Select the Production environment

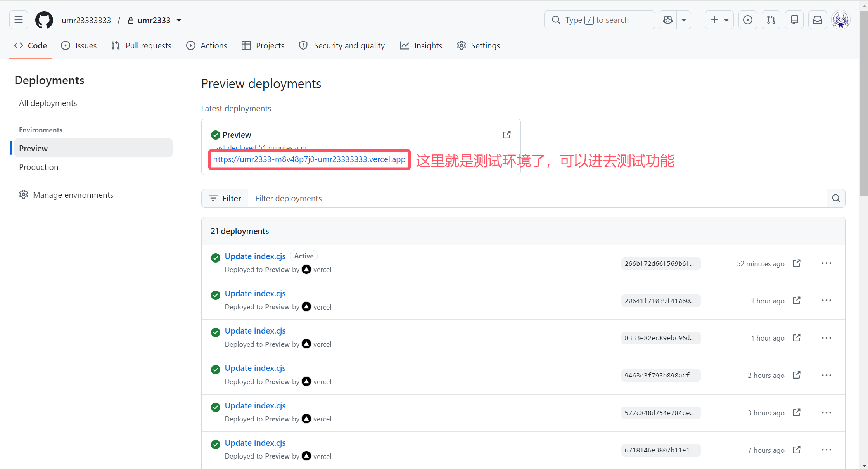tap(39, 167)
